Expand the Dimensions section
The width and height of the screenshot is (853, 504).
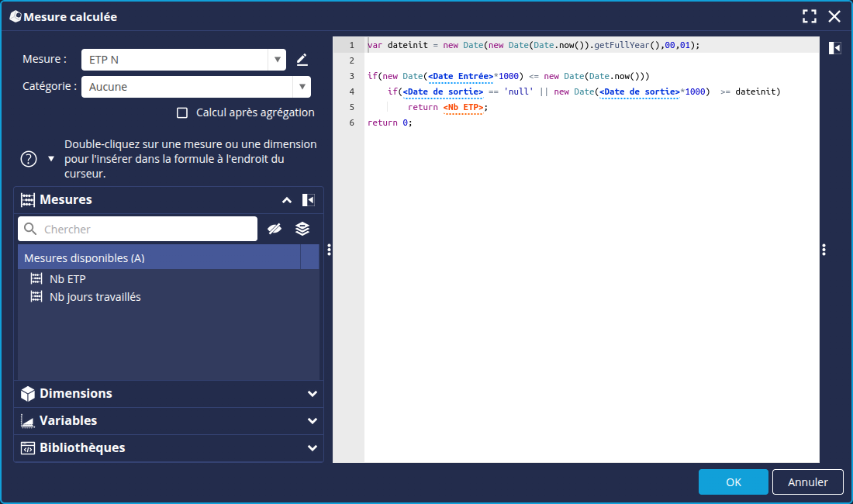(x=312, y=394)
